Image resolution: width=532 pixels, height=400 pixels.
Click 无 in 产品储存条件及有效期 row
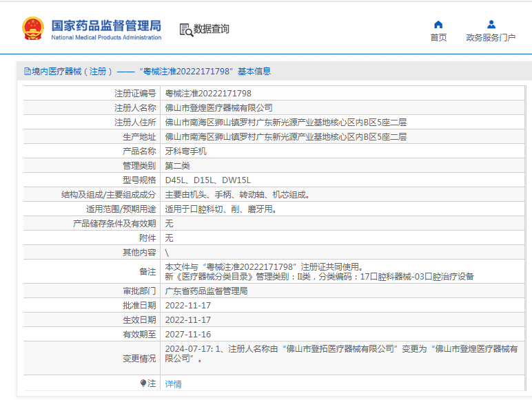[169, 223]
